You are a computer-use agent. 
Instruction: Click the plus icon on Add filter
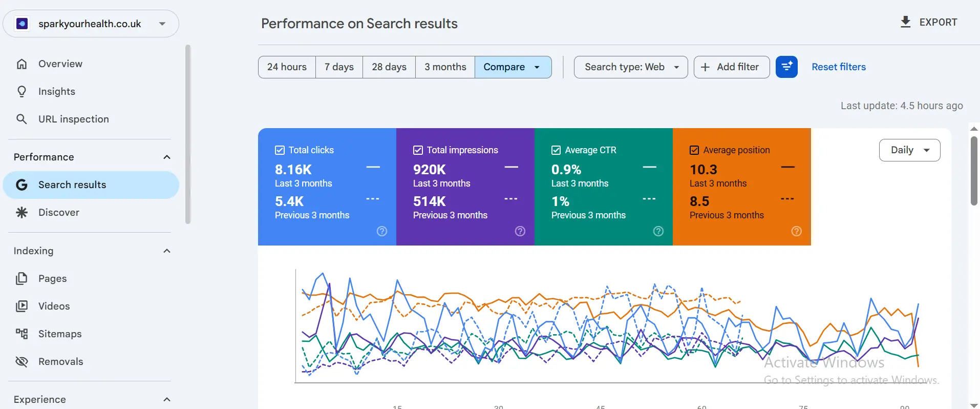705,67
